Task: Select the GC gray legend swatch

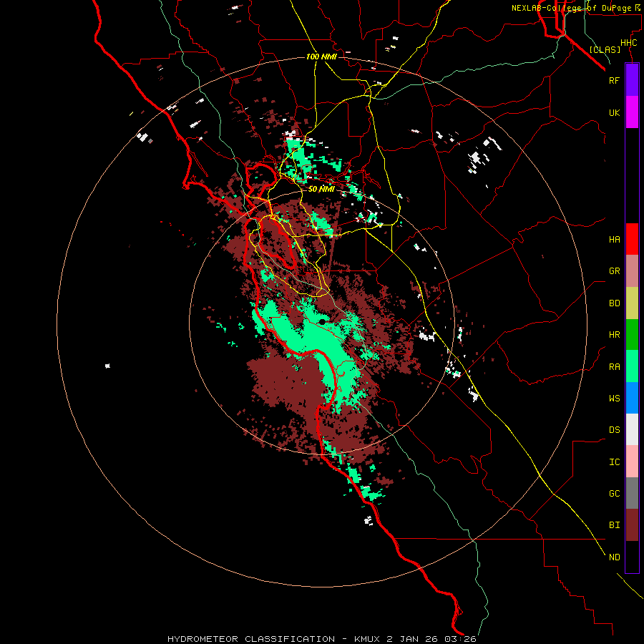Action: [x=632, y=493]
